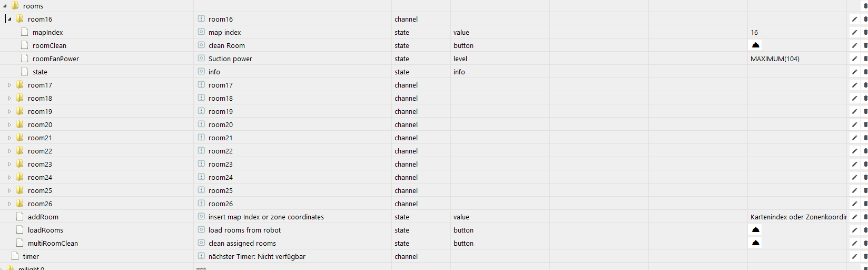This screenshot has width=868, height=270.
Task: Edit the roomFanPower state with the pencil icon
Action: 854,59
